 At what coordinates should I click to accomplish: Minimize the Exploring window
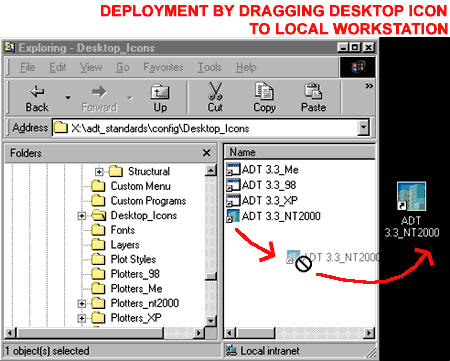pyautogui.click(x=343, y=48)
